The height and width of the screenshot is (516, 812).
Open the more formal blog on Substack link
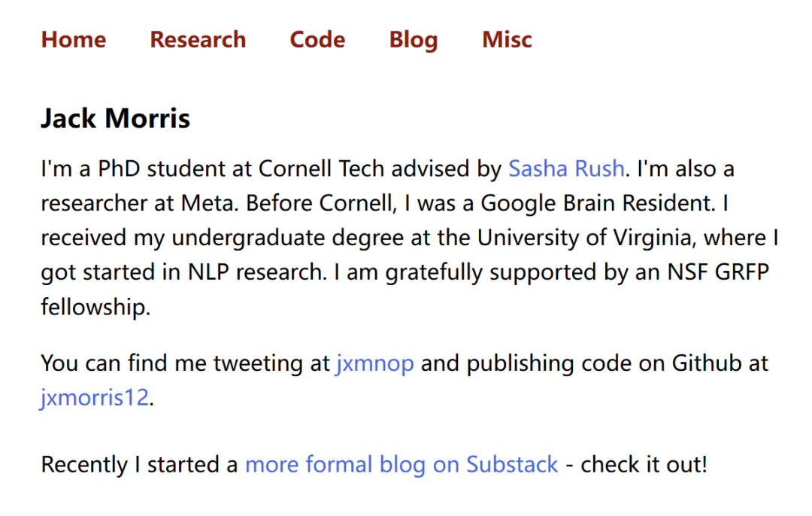(401, 464)
